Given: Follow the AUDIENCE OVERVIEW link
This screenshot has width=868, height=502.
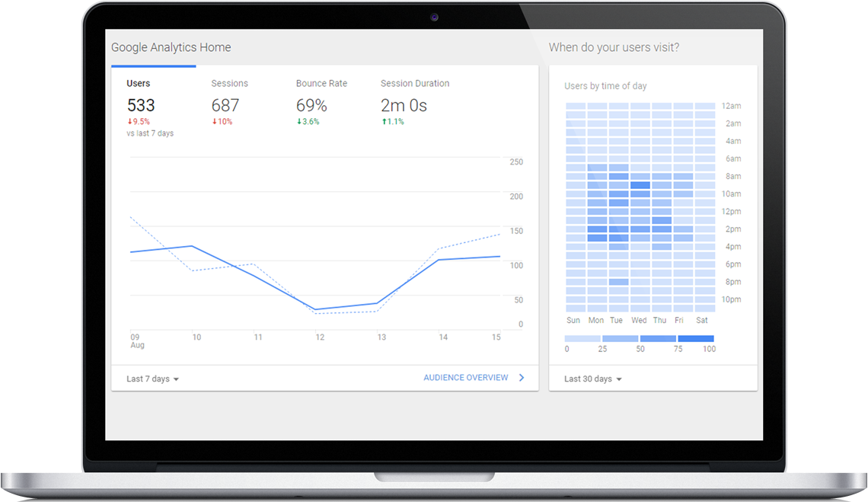Looking at the screenshot, I should click(x=465, y=378).
